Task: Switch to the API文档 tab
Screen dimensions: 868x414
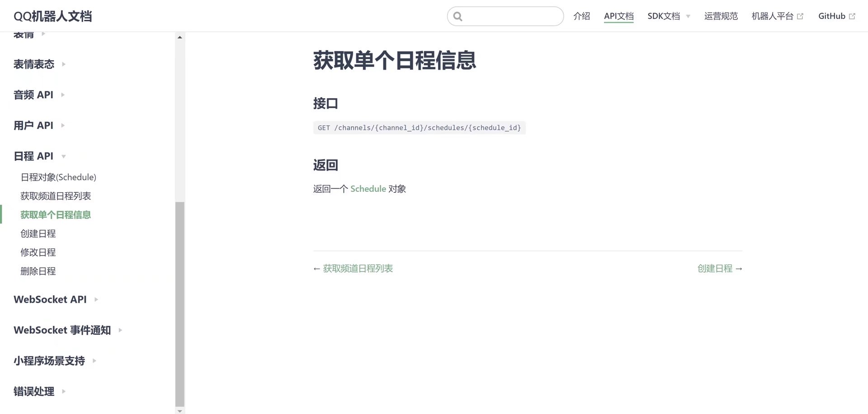Action: [x=618, y=16]
